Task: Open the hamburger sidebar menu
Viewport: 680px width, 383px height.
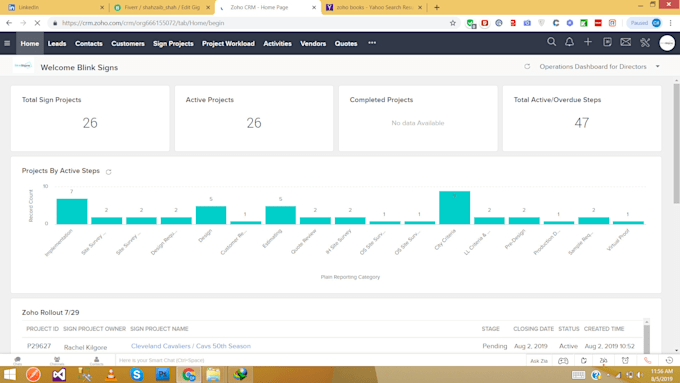Action: (x=7, y=43)
